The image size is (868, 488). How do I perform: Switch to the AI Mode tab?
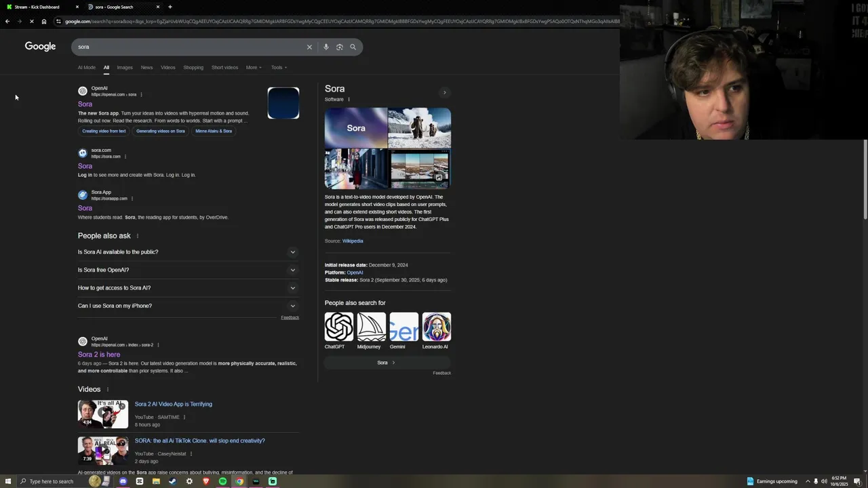coord(87,68)
